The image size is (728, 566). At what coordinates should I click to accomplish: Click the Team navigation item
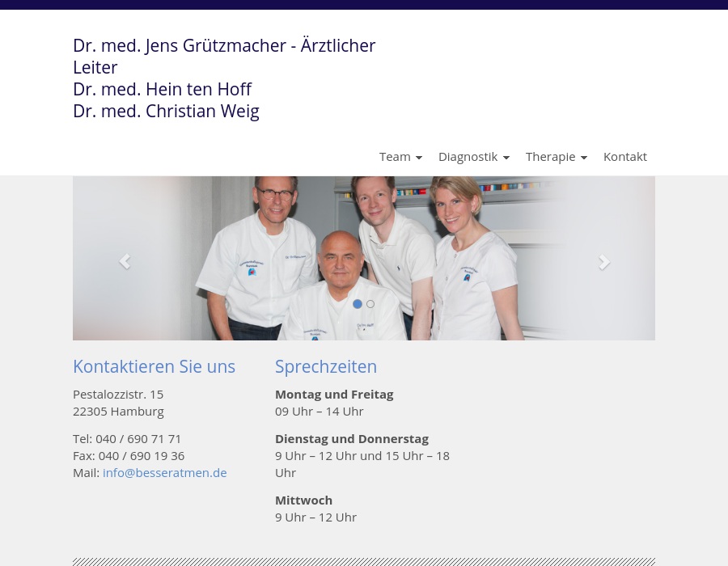point(396,156)
